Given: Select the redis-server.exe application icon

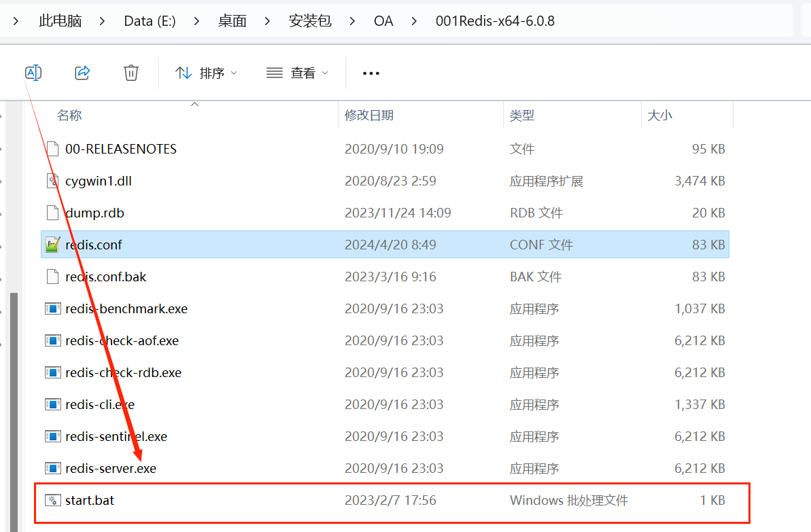Looking at the screenshot, I should [x=53, y=468].
